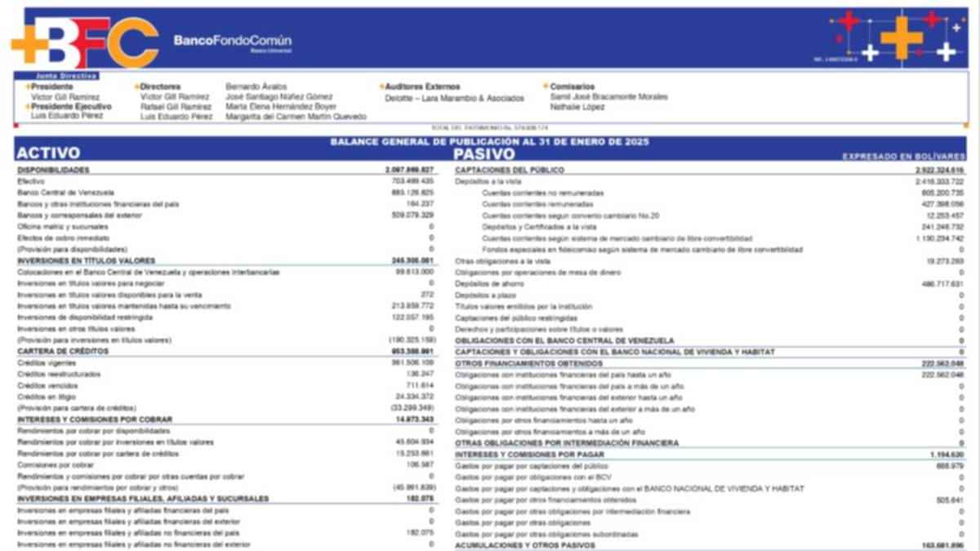Select the white cross icon in the header banner
The image size is (980, 551).
pyautogui.click(x=870, y=51)
